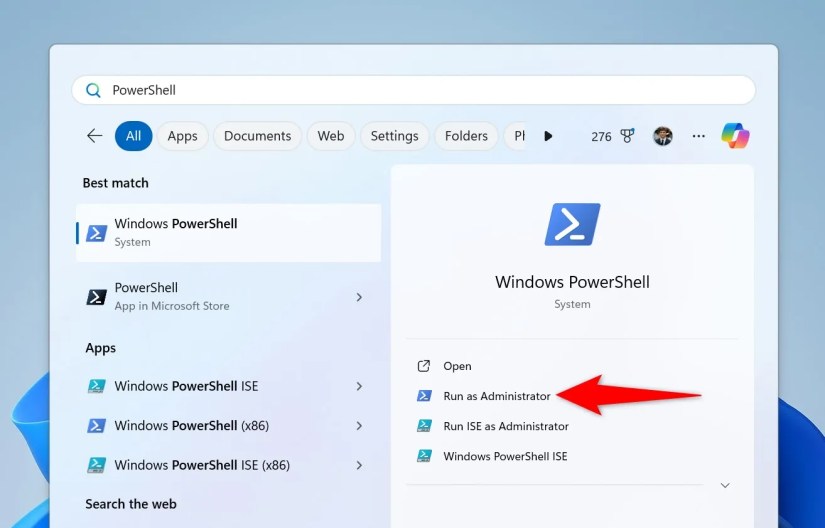Open the 276 rewards points badge
Viewport: 825px width, 528px height.
click(612, 136)
